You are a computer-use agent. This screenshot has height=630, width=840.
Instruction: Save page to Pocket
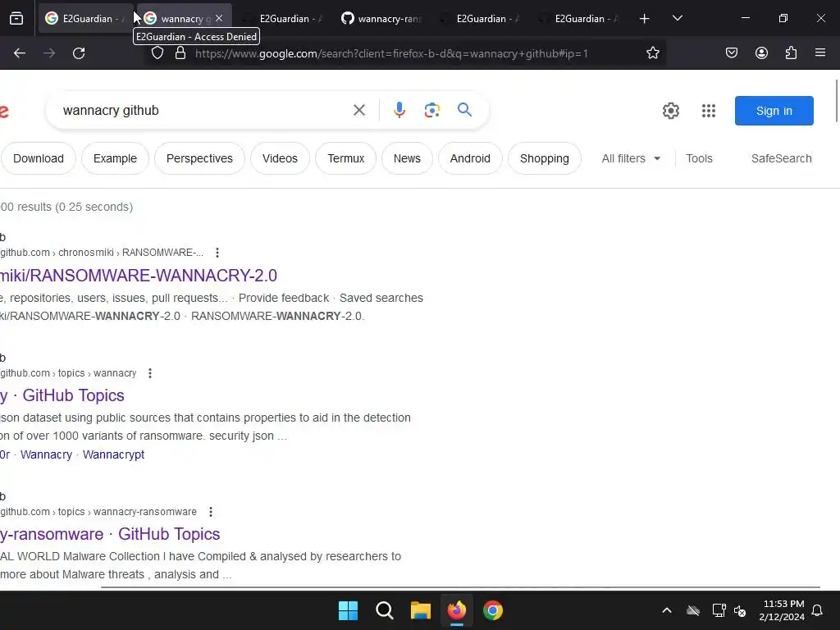[732, 53]
